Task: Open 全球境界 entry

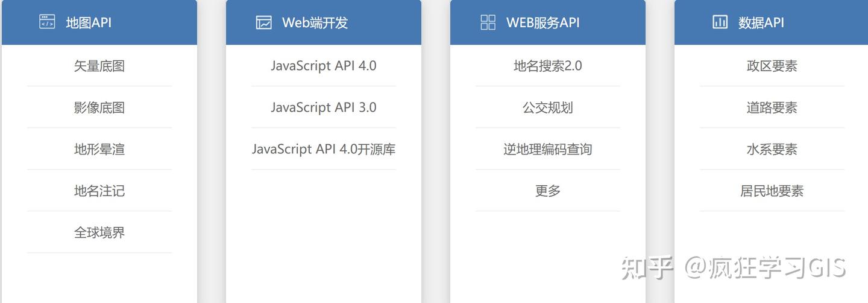Action: tap(99, 232)
